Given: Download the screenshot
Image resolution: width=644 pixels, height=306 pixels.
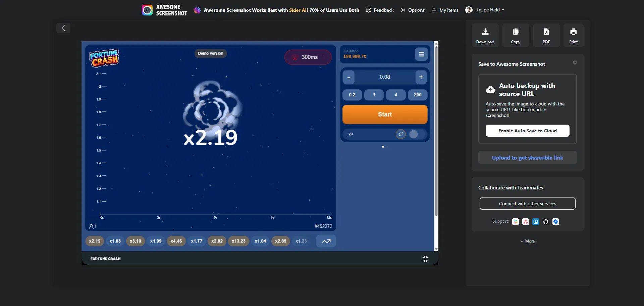Looking at the screenshot, I should point(485,35).
